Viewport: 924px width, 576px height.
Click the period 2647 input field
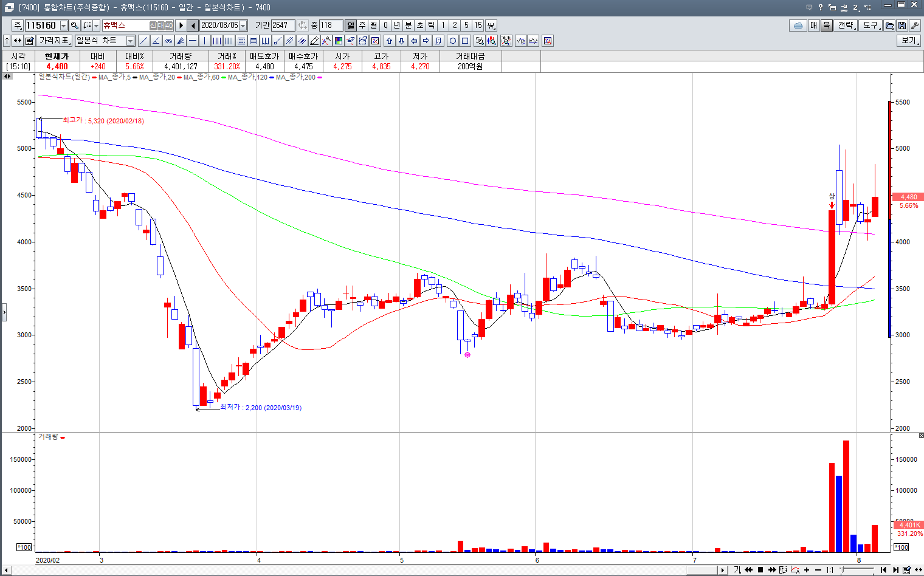pyautogui.click(x=283, y=26)
